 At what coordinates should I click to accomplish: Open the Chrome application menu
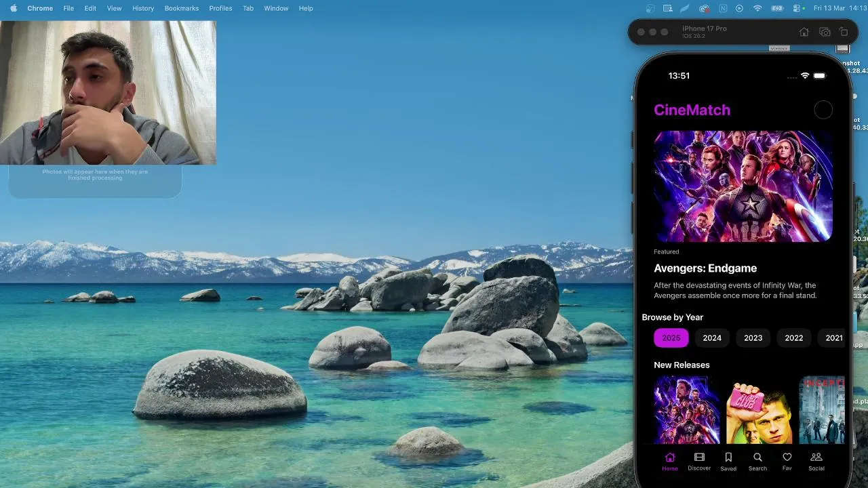coord(40,8)
